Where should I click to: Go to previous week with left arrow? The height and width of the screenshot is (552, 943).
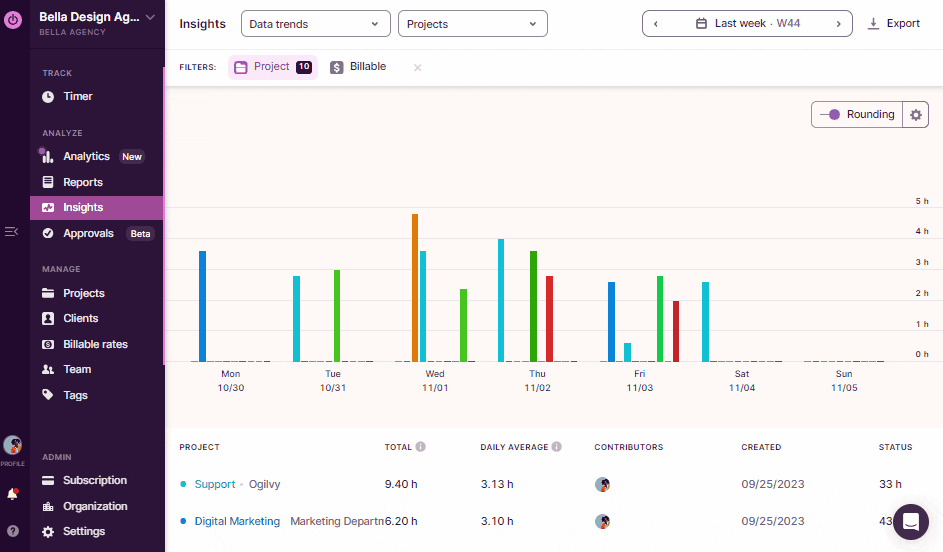[656, 24]
